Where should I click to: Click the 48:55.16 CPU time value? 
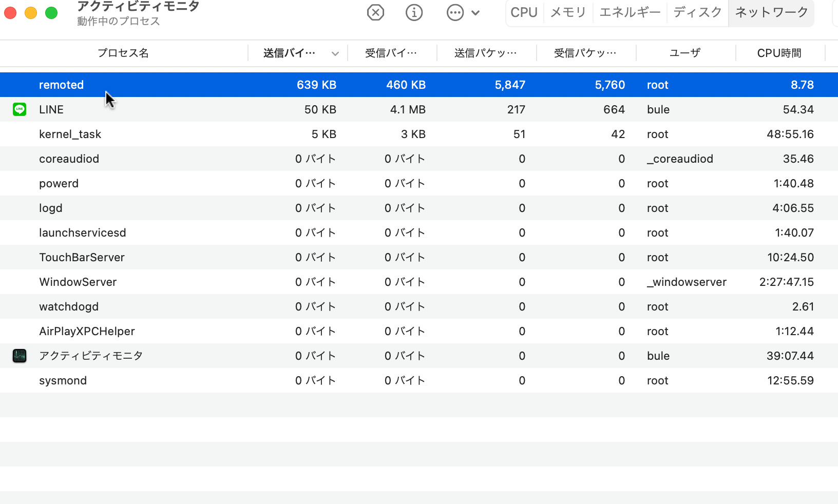790,134
